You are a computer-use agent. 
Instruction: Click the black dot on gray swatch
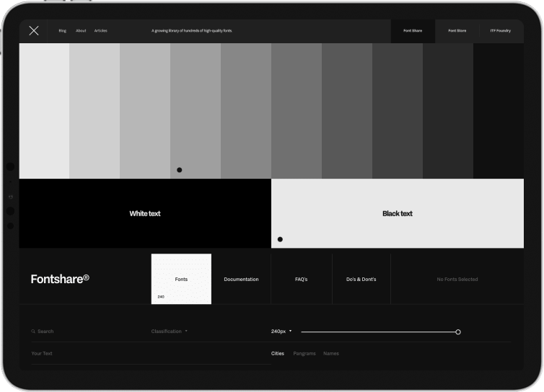pyautogui.click(x=180, y=170)
